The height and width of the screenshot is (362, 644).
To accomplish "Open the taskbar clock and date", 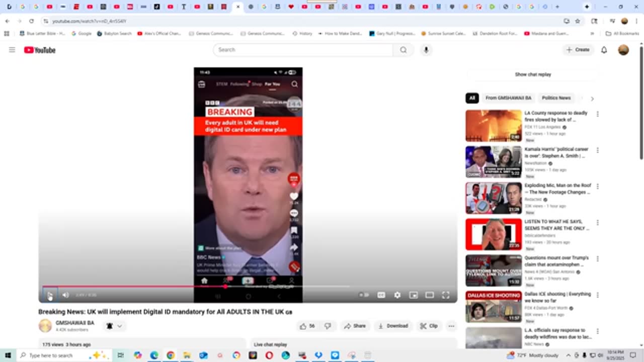I will (615, 355).
